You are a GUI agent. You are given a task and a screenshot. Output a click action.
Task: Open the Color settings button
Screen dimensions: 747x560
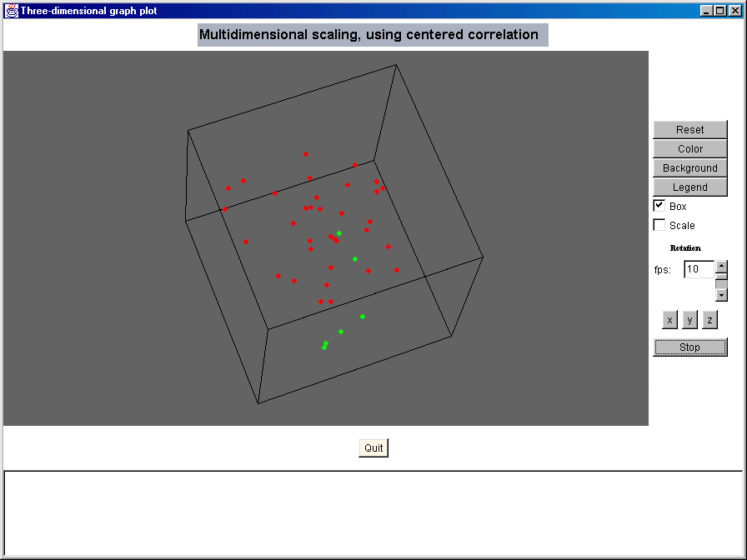[x=689, y=148]
